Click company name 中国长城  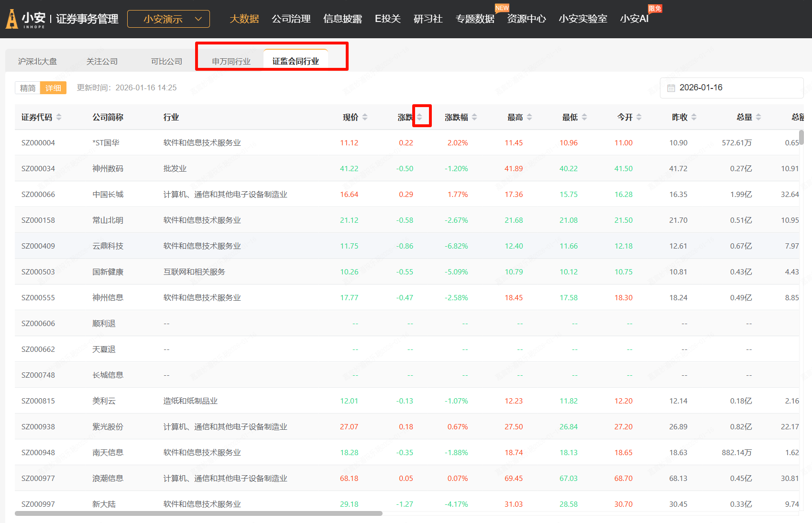[108, 194]
